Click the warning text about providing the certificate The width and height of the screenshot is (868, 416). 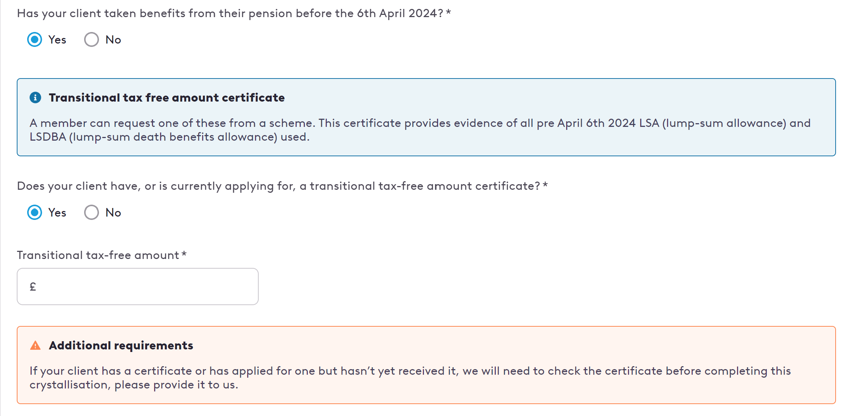[x=410, y=378]
